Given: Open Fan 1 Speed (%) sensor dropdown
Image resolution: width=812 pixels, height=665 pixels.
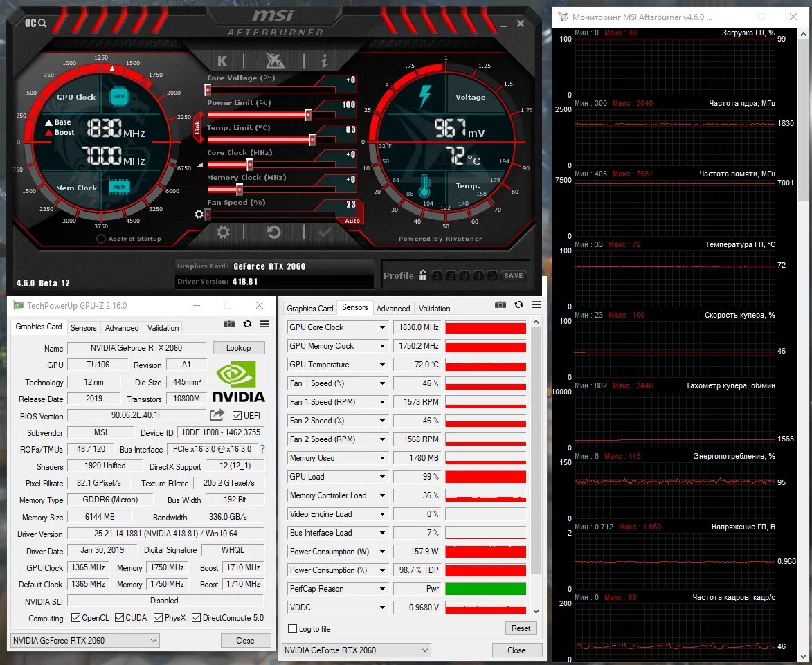Looking at the screenshot, I should [x=382, y=383].
